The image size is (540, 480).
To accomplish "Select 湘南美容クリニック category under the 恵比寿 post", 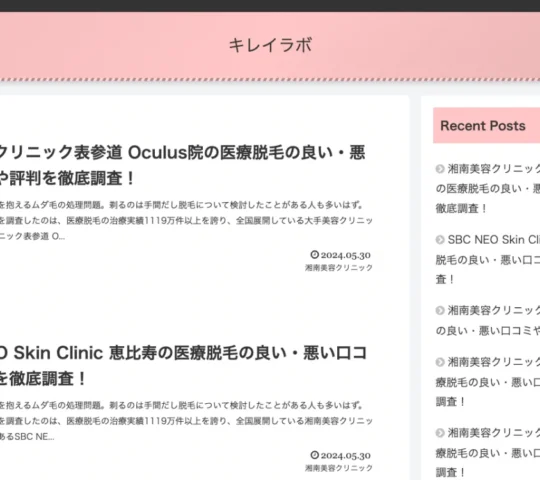I will (x=339, y=468).
